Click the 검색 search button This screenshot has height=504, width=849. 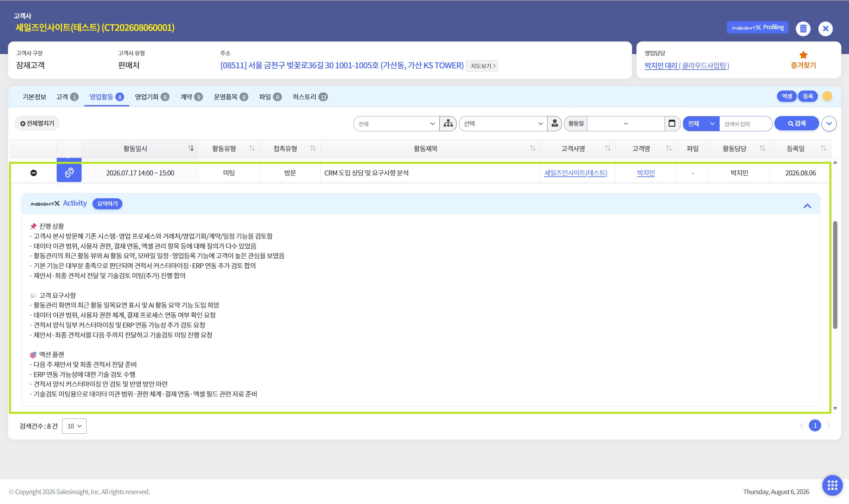pyautogui.click(x=796, y=124)
